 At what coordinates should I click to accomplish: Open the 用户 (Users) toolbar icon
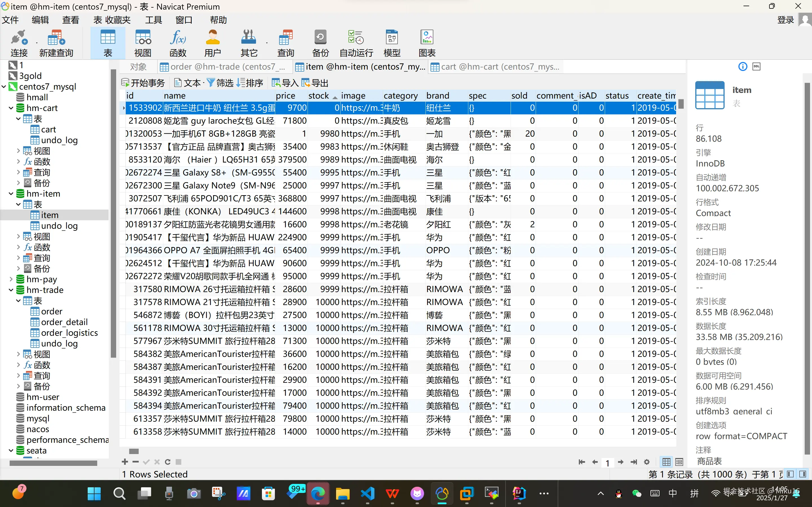click(212, 43)
